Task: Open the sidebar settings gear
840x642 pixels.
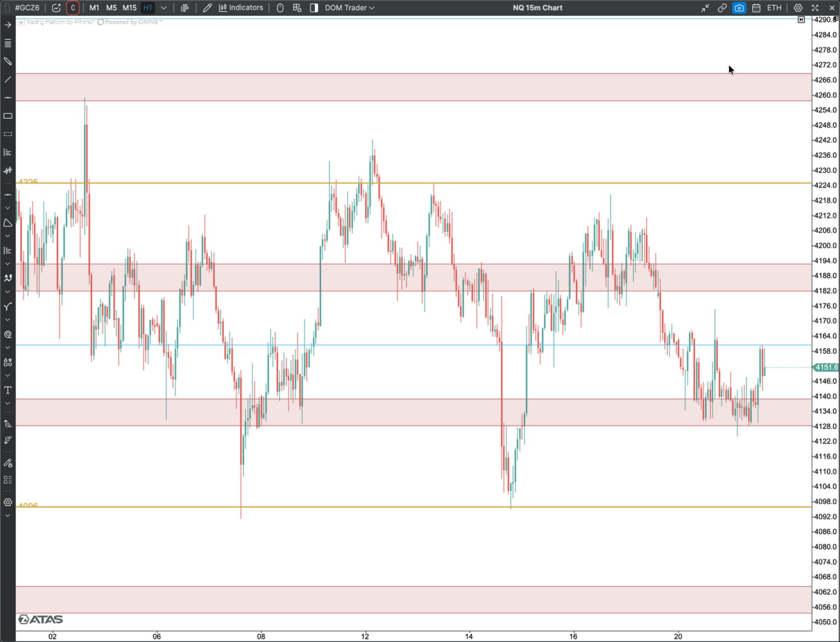Action: click(8, 503)
